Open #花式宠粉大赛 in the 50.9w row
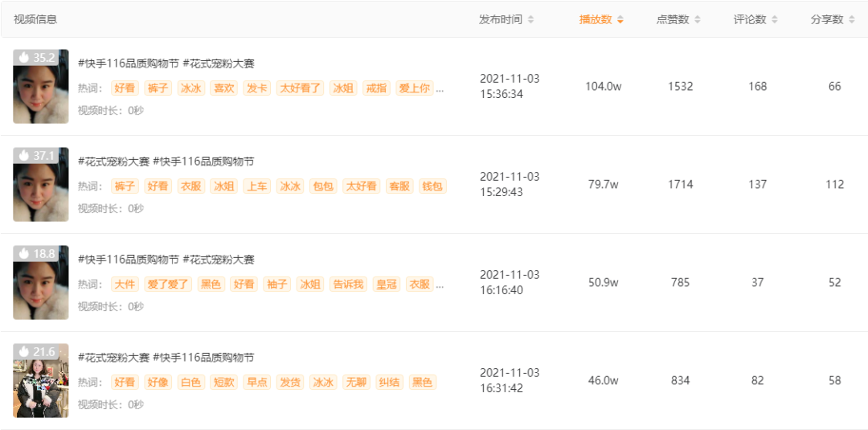The width and height of the screenshot is (868, 430). tap(219, 260)
